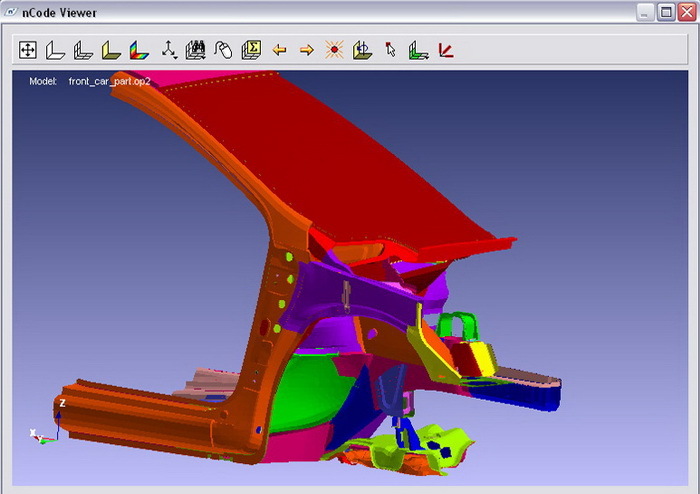Select the wireframe outline display icon
Viewport: 700px width, 494px height.
point(56,49)
